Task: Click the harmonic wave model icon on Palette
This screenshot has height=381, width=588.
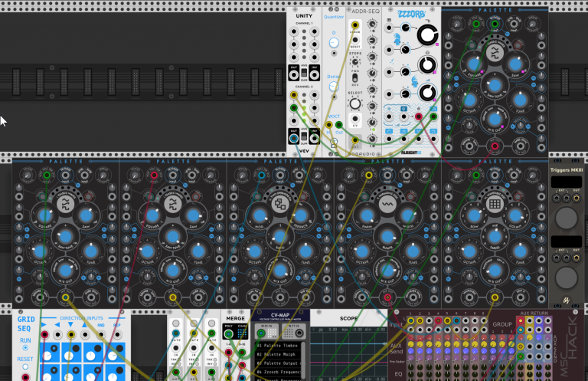Action: (x=387, y=204)
